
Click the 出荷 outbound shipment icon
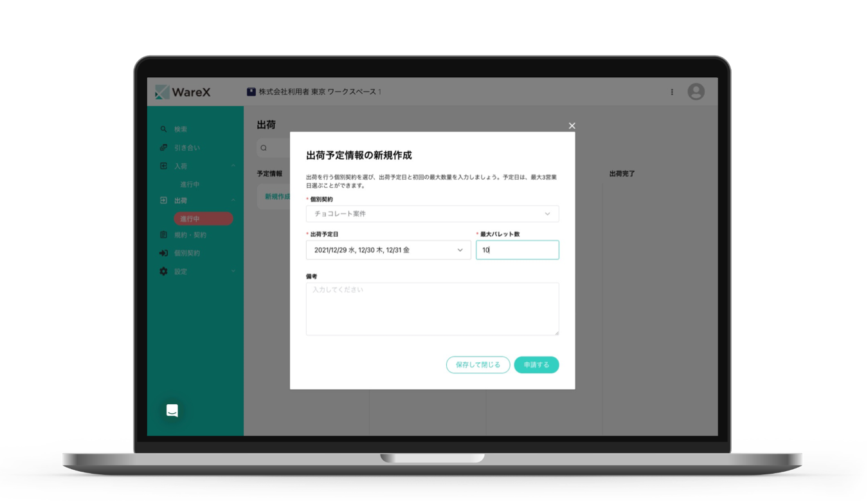(x=163, y=200)
